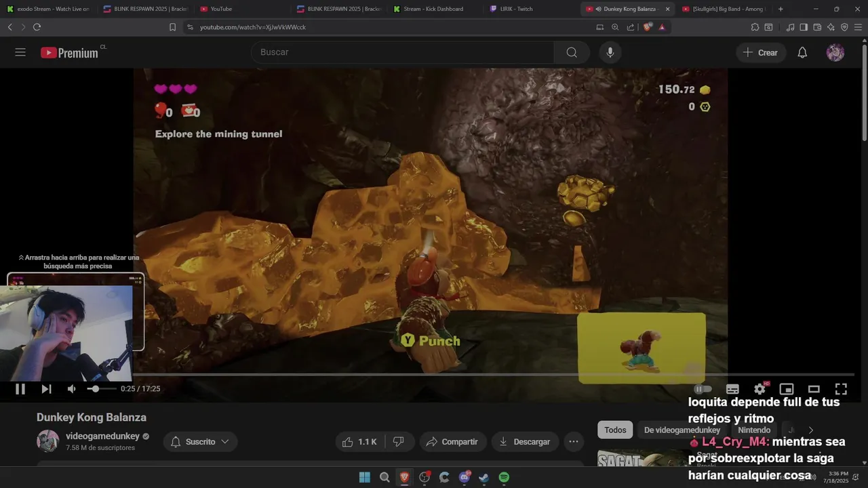Like the video (1.1 K)
This screenshot has width=868, height=488.
[359, 442]
